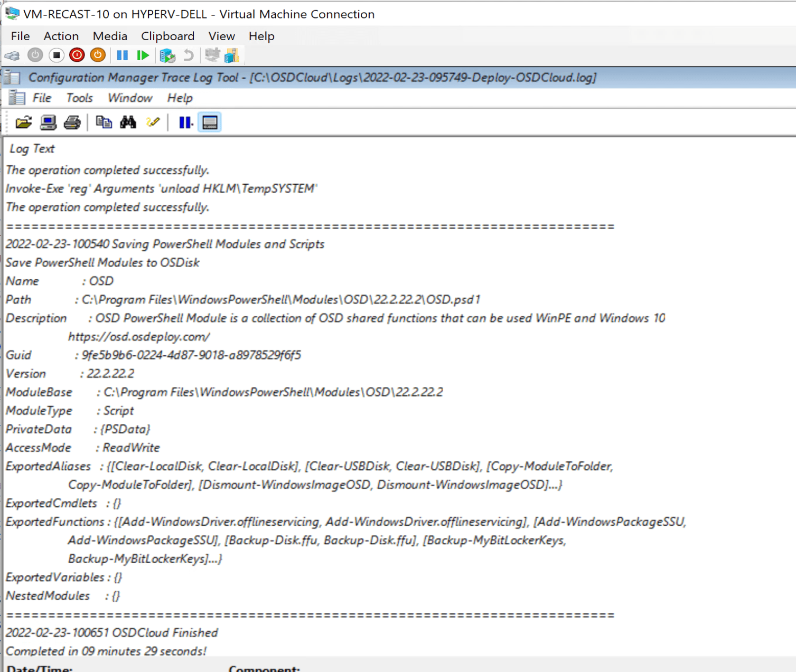796x672 pixels.
Task: Click Open on Server computer icon
Action: click(48, 122)
